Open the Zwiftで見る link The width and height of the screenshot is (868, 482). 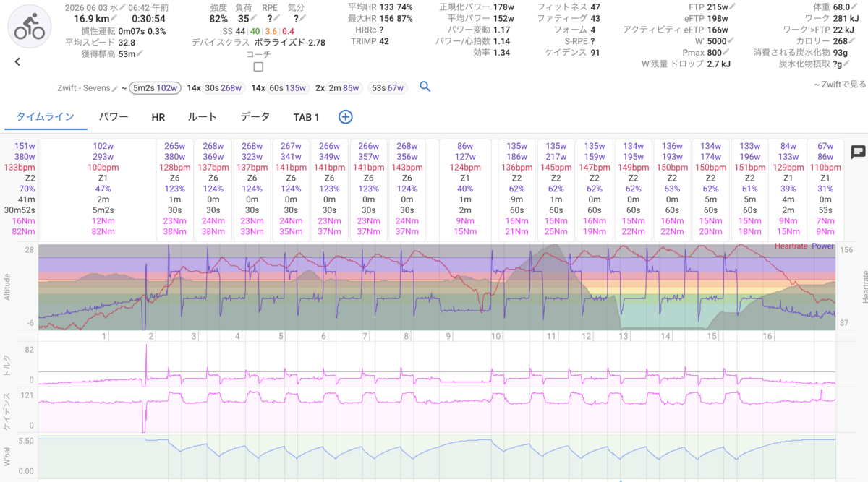pos(839,85)
